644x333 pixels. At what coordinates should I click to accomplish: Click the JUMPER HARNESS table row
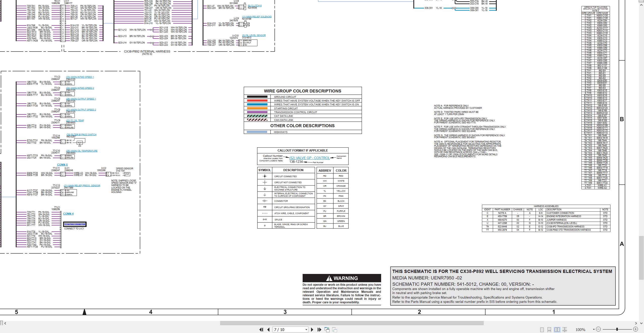click(x=546, y=220)
